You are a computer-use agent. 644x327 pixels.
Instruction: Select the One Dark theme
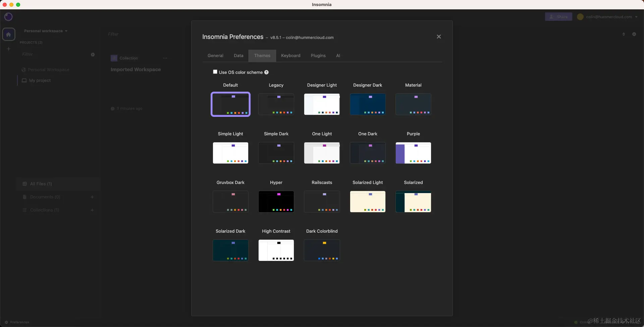tap(368, 153)
